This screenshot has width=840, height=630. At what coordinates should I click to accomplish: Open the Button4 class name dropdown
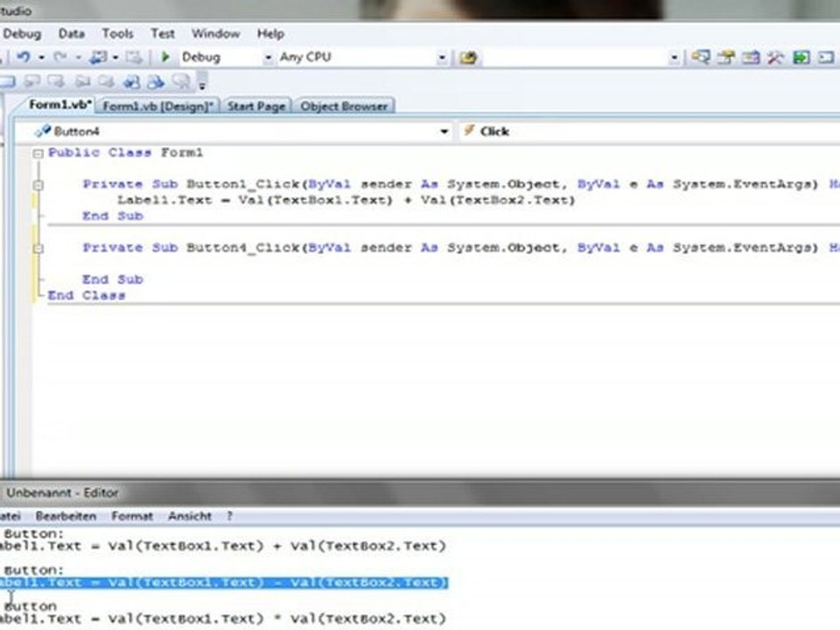[444, 131]
